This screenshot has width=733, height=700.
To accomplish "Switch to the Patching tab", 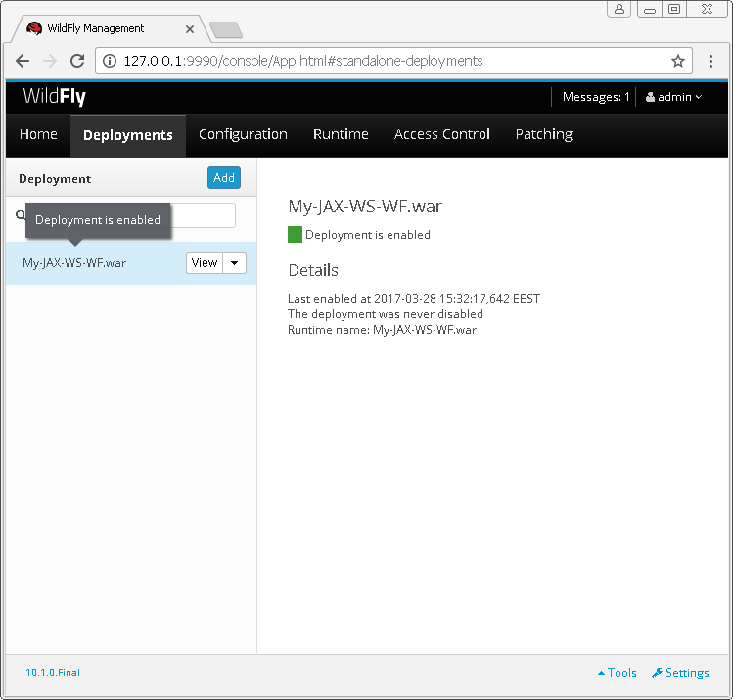I will click(544, 135).
